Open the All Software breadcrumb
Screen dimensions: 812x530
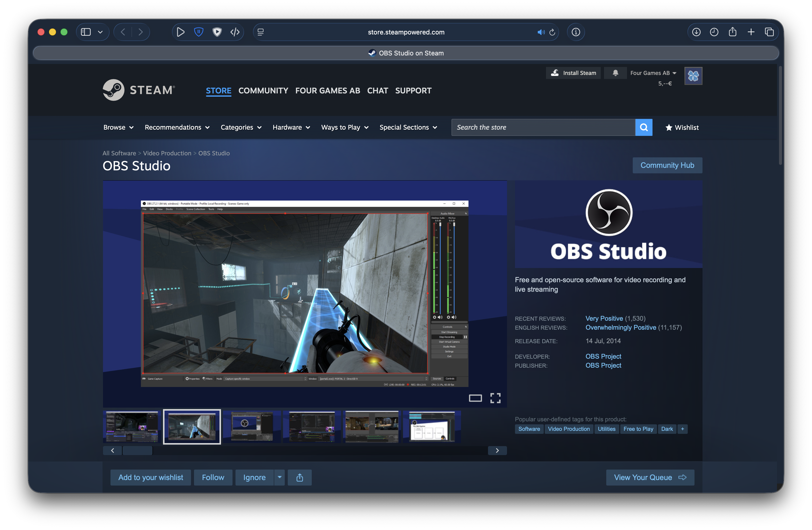(x=119, y=153)
